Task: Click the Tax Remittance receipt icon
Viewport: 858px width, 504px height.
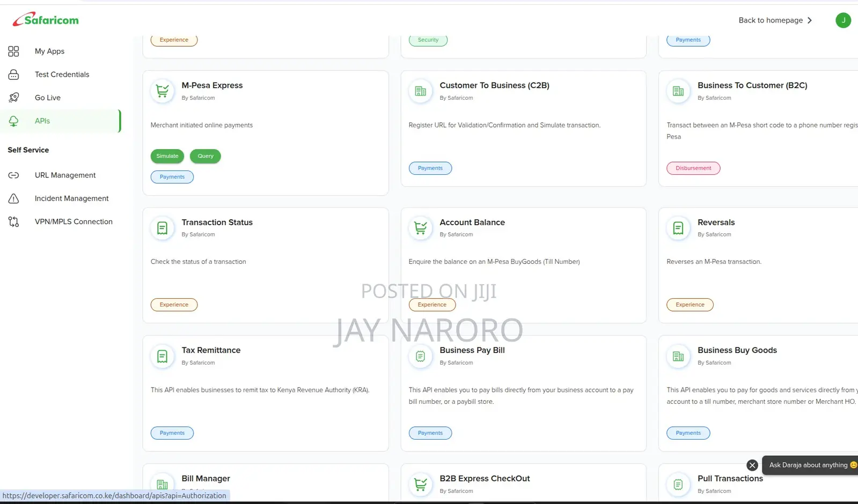Action: click(162, 356)
